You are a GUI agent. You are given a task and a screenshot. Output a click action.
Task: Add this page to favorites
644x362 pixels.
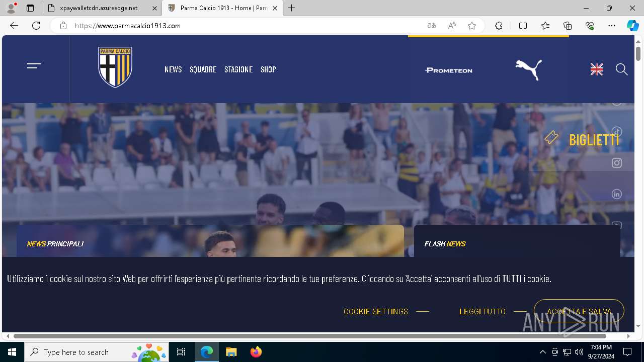[472, 26]
